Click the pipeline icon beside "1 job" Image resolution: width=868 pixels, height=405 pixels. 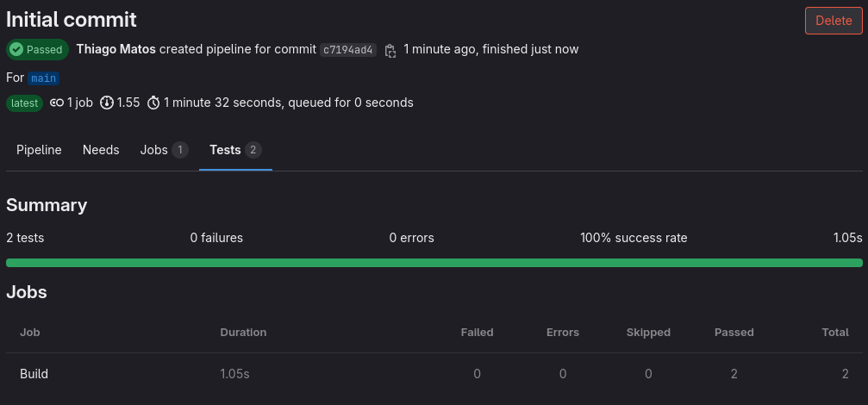[x=57, y=103]
